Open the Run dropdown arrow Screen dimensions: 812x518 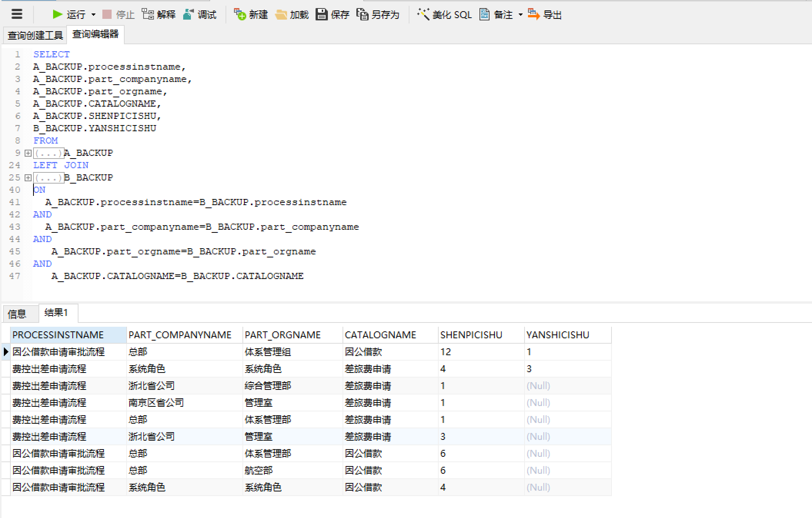[94, 15]
